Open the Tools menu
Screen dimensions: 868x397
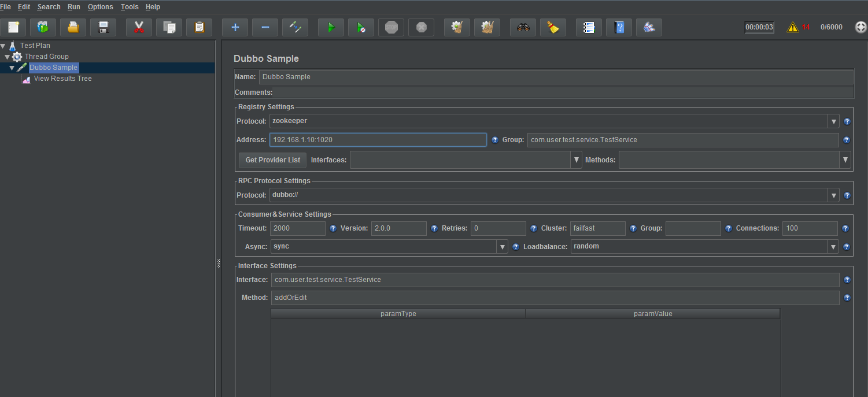[130, 7]
